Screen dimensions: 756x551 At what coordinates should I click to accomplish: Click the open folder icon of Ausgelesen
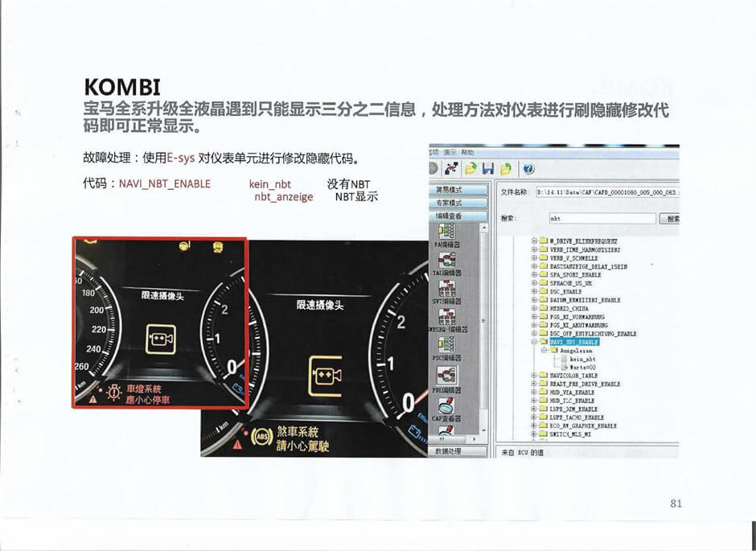pyautogui.click(x=554, y=351)
